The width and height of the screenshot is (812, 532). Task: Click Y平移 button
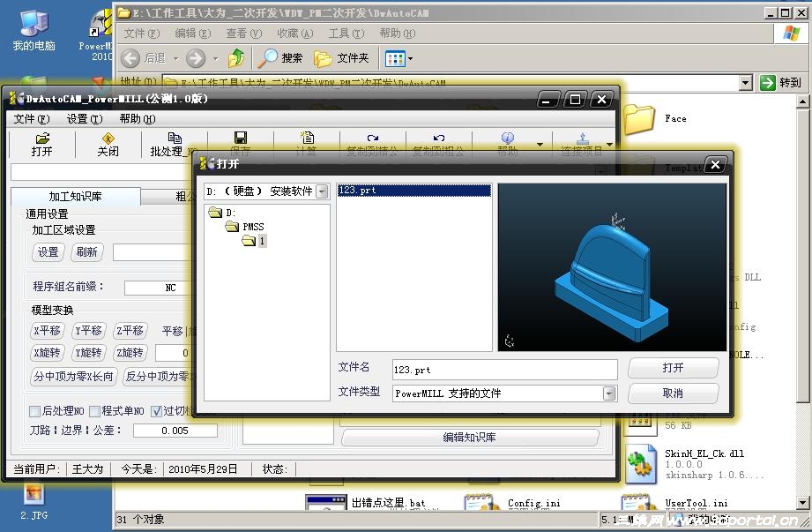coord(88,331)
